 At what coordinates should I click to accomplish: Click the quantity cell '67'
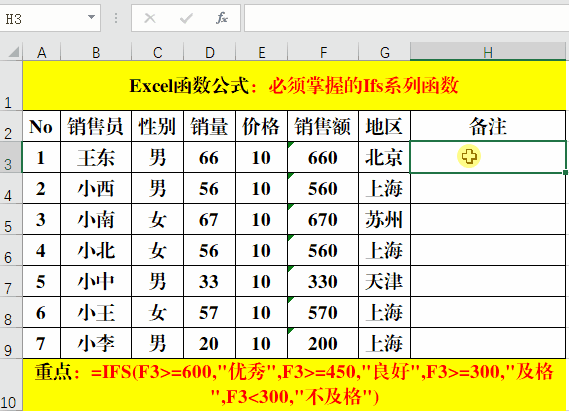[x=210, y=219]
